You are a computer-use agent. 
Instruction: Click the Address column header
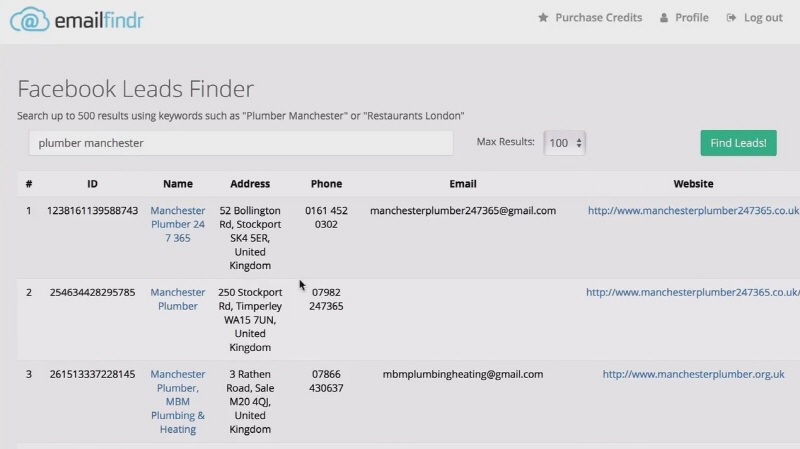(250, 184)
